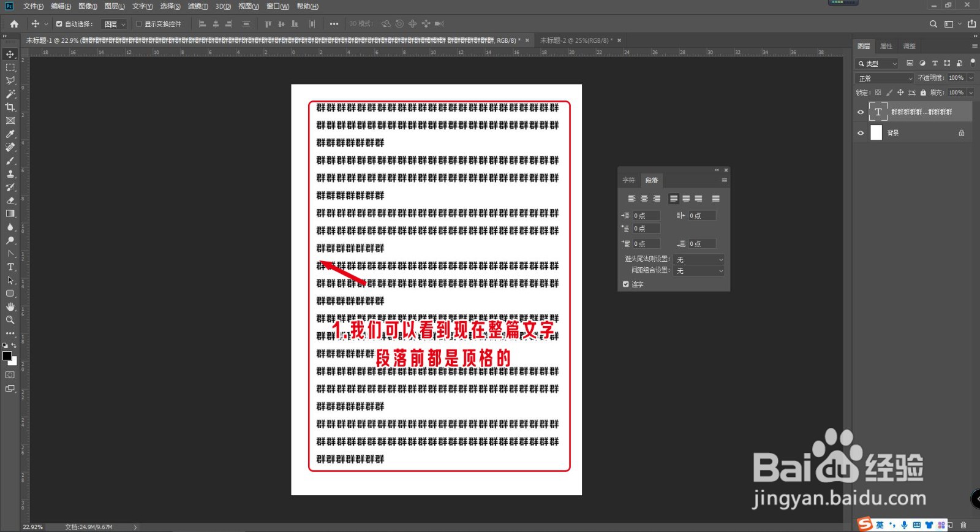The image size is (980, 532).
Task: Toggle filter for type layers
Action: (x=935, y=63)
